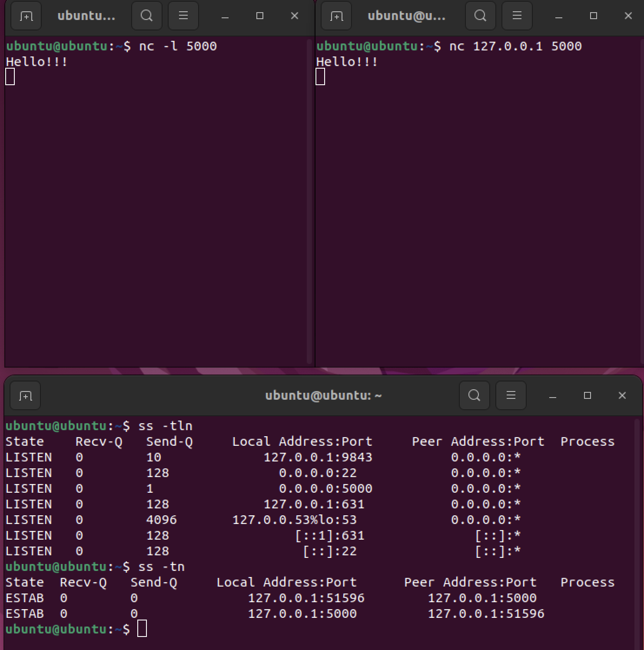Open hamburger menu in nc listener terminal
This screenshot has height=650, width=644.
tap(183, 16)
